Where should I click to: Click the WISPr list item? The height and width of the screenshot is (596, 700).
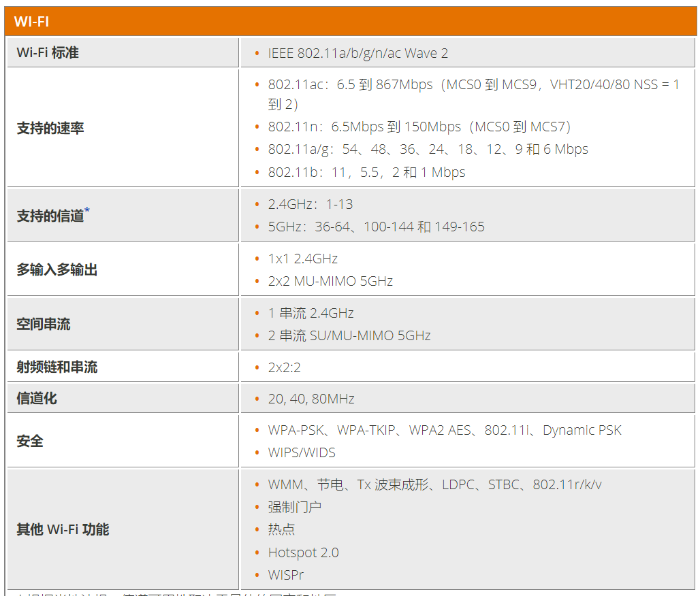(x=286, y=576)
